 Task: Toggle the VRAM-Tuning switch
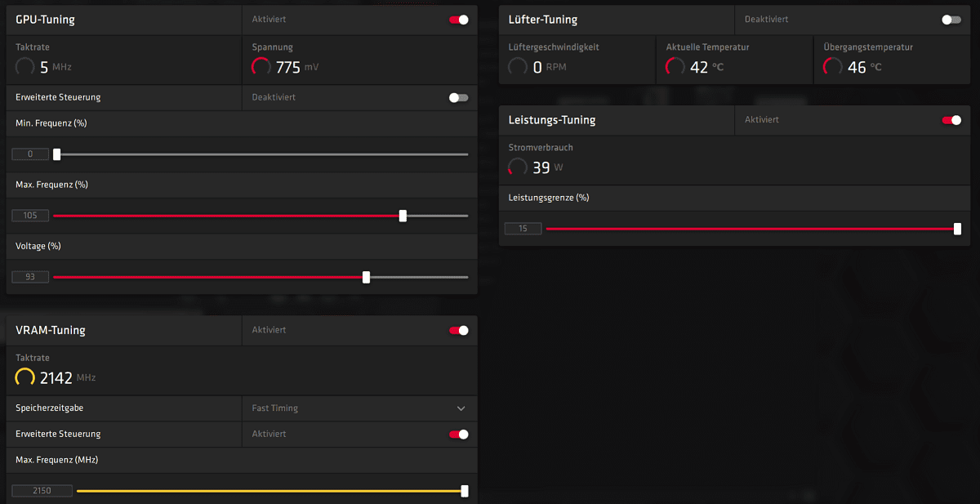459,330
